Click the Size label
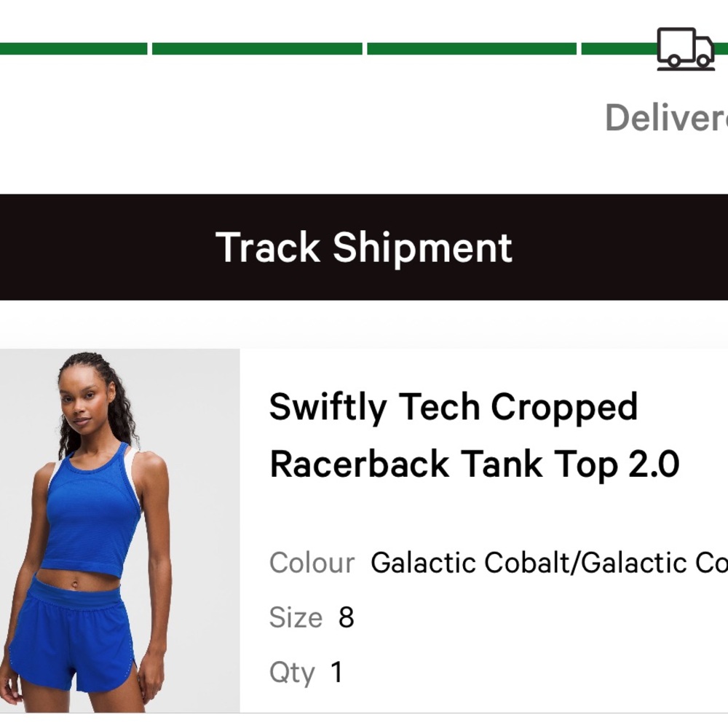The image size is (728, 728). pyautogui.click(x=296, y=617)
